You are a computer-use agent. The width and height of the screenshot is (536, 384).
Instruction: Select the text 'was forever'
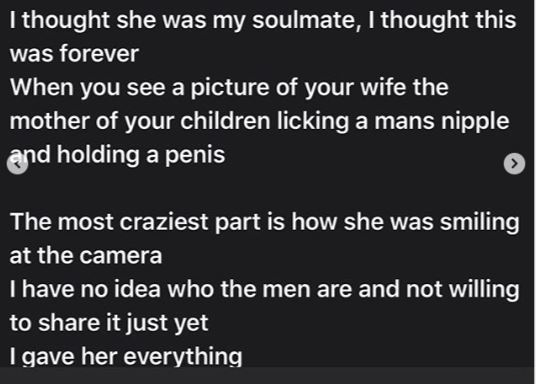point(74,54)
